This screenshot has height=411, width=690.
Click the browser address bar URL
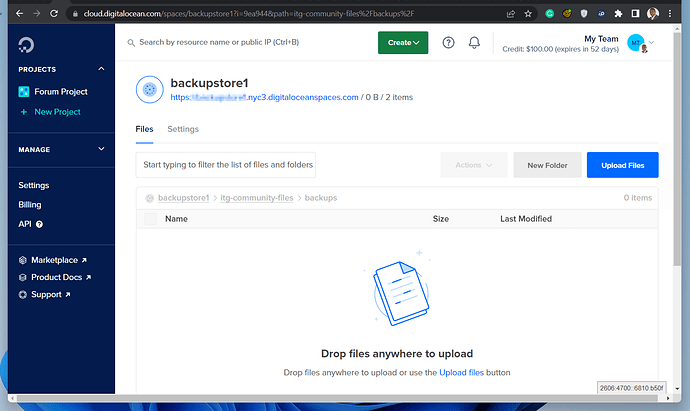(249, 14)
